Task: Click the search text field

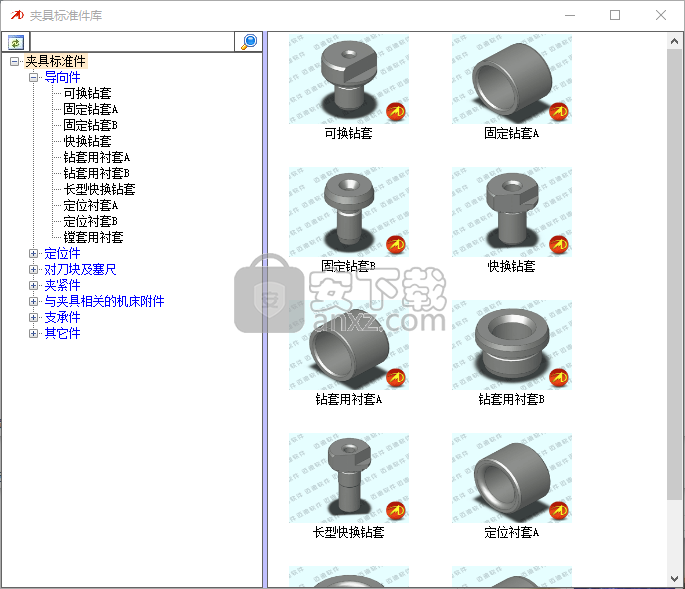Action: click(x=132, y=42)
